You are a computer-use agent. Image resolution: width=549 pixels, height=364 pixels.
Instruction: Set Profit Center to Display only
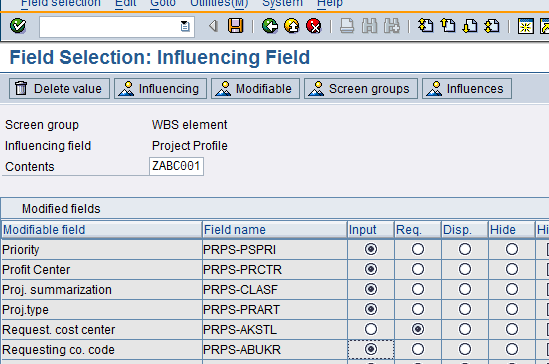click(x=465, y=269)
